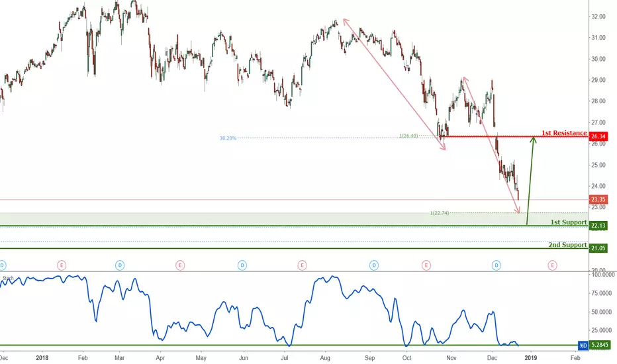The image size is (617, 364).
Task: Click the '1(22.74)' projection label
Action: pos(439,213)
